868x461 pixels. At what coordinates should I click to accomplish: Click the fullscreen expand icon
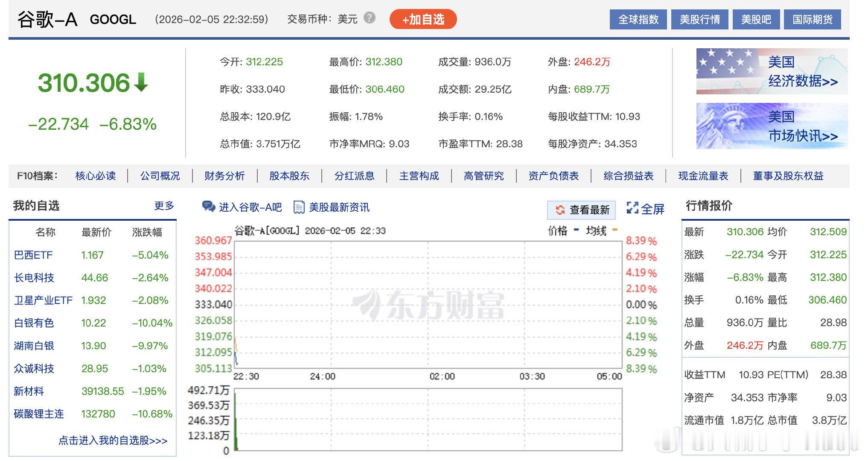pyautogui.click(x=632, y=208)
